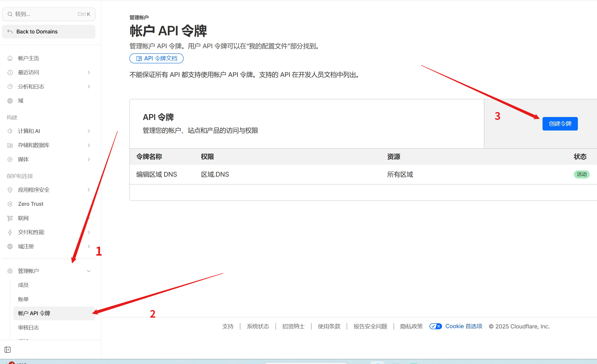This screenshot has height=364, width=597.
Task: Open the API 令牌文档 link
Action: [x=156, y=59]
